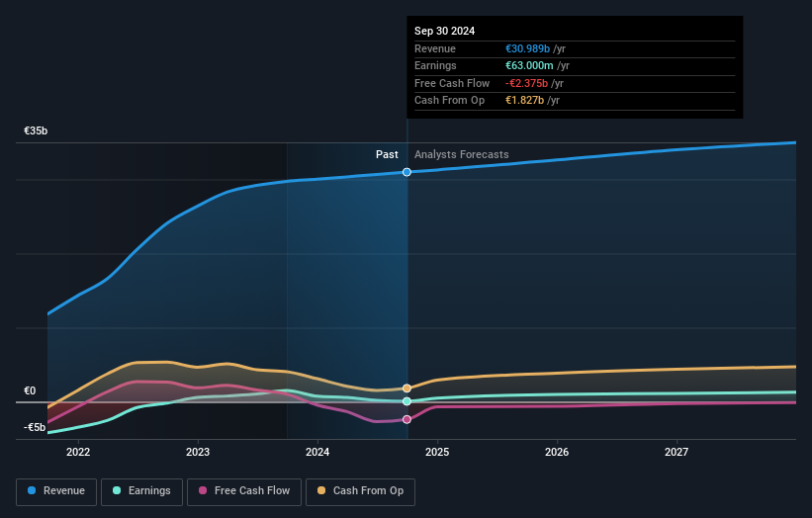The width and height of the screenshot is (812, 518).
Task: Click the €1.827b cash from op value
Action: click(x=524, y=101)
